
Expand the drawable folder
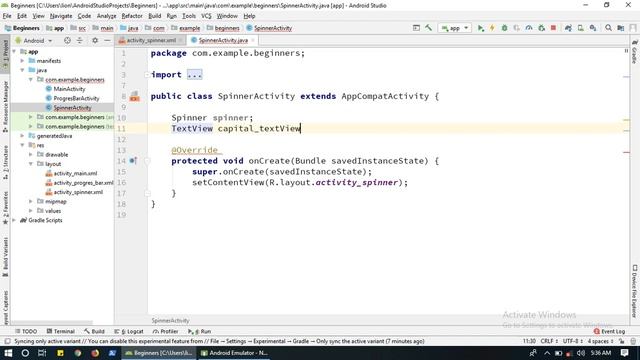coord(31,155)
